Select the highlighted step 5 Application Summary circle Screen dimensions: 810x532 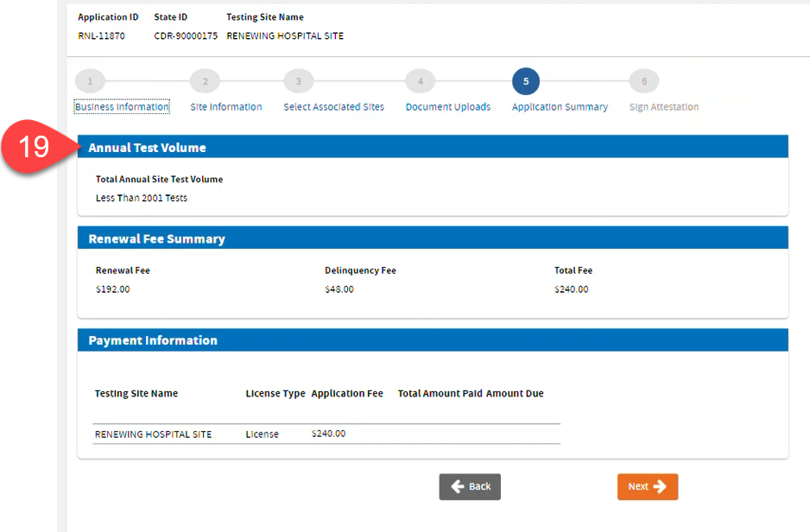point(525,80)
